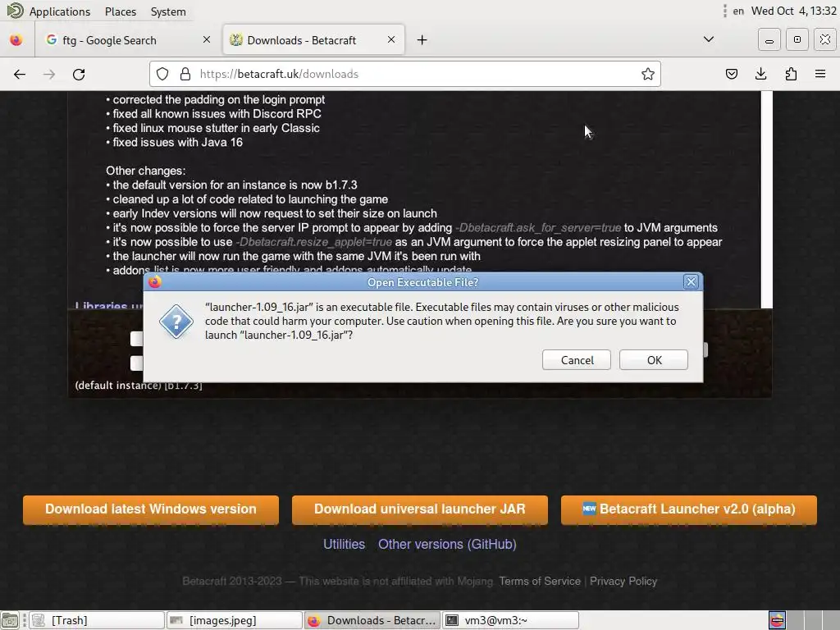The height and width of the screenshot is (630, 840).
Task: Open a new browser tab
Action: coord(422,40)
